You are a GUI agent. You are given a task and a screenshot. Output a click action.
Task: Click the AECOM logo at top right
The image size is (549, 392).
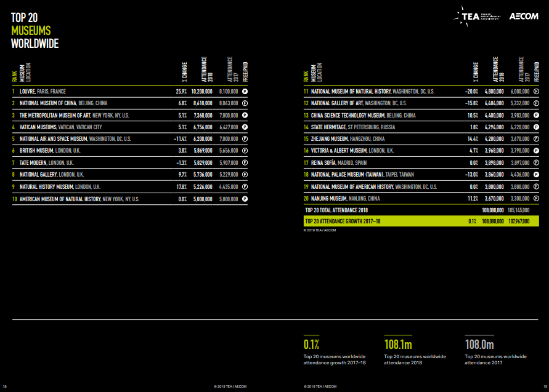pos(524,17)
